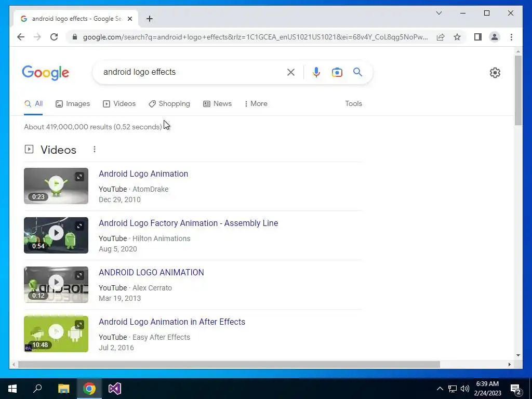Open Android Logo Animation in After Effects link
The image size is (532, 399).
[171, 322]
